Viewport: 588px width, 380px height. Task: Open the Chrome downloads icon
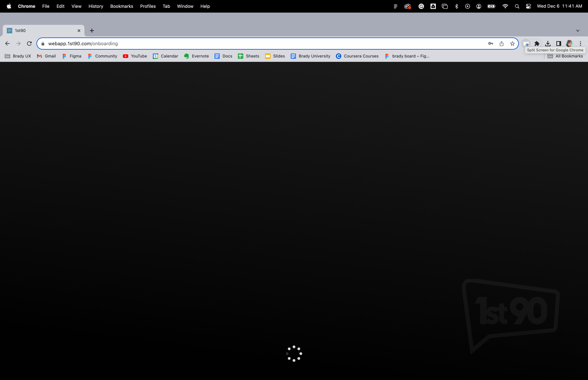pos(548,44)
